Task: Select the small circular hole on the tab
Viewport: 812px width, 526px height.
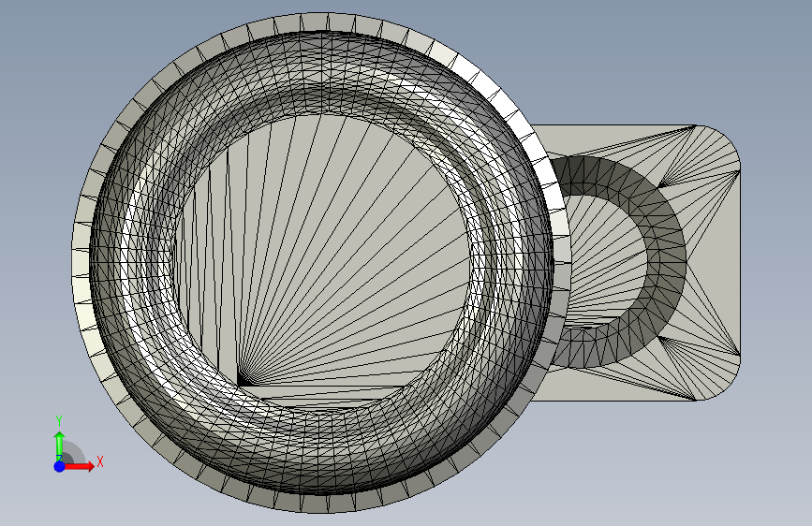Action: 606,261
